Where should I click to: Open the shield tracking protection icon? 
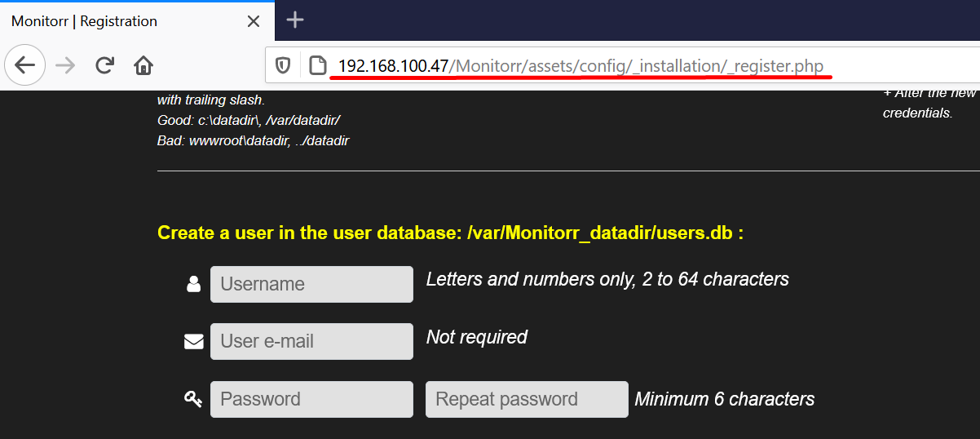283,65
